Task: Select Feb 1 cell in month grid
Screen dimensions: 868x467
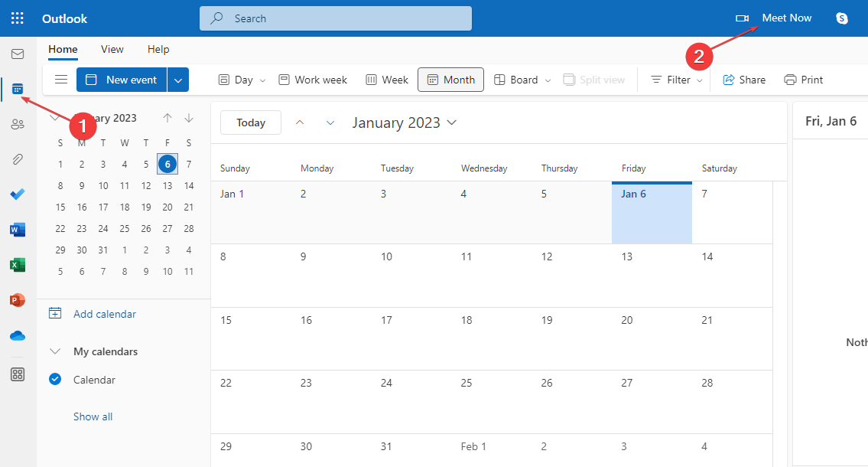Action: click(492, 450)
